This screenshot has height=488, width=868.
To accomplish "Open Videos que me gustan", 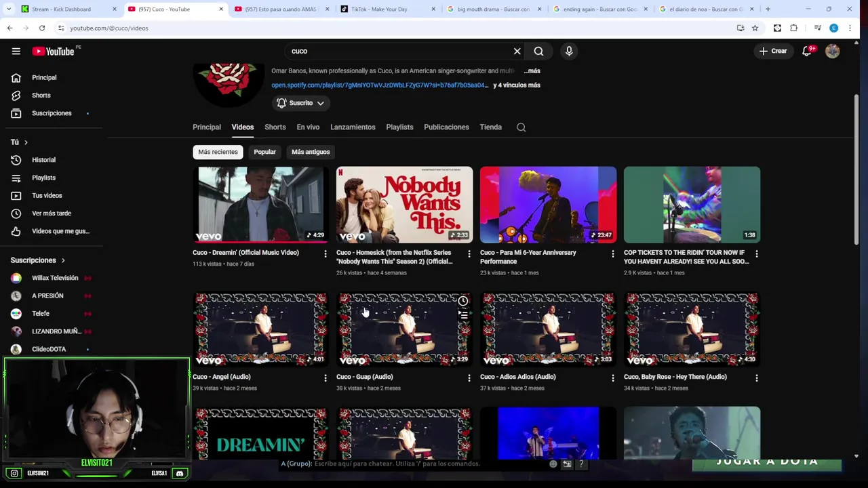I will click(x=60, y=231).
